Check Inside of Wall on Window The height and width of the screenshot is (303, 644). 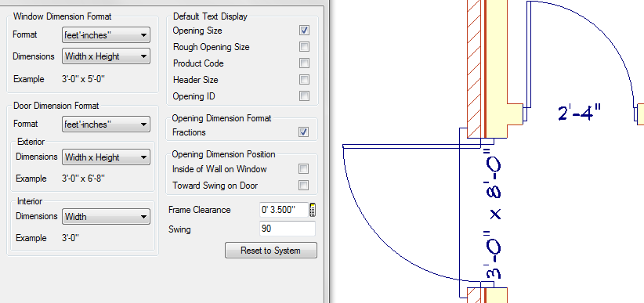point(304,169)
